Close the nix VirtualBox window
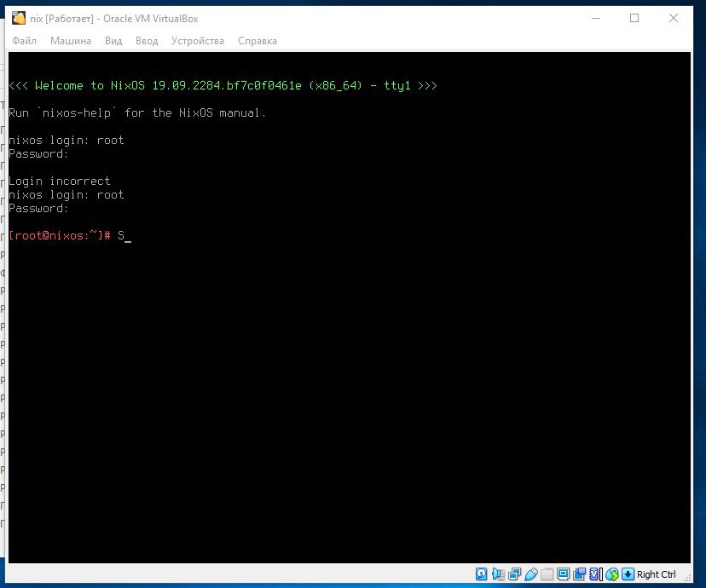The image size is (706, 588). pyautogui.click(x=673, y=19)
